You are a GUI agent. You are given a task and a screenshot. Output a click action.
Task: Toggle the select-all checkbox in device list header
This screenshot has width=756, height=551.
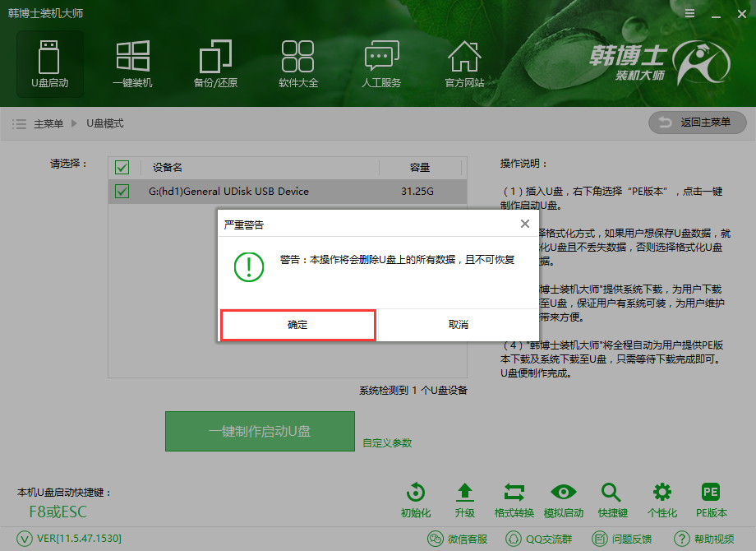pos(122,167)
